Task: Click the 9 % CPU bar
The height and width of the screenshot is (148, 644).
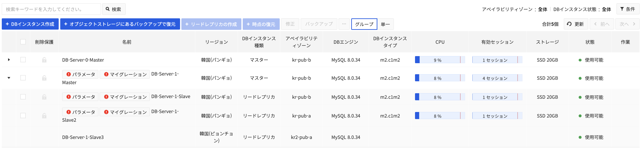Action: tap(440, 60)
